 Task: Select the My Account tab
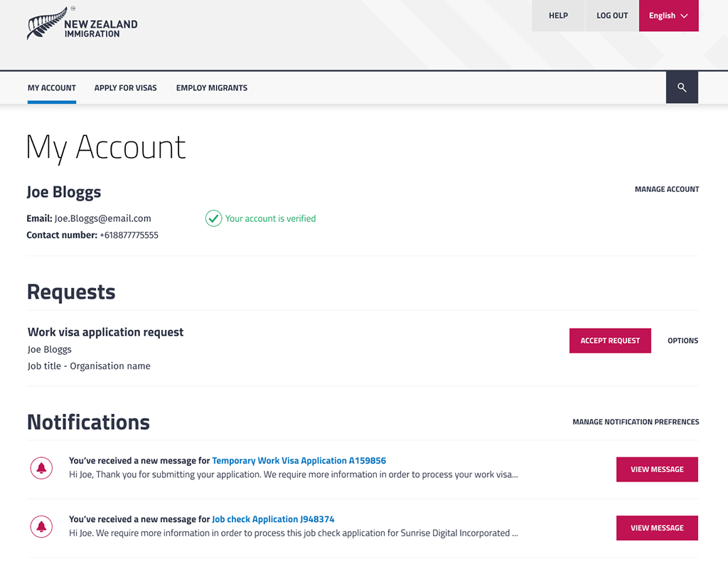(x=52, y=88)
